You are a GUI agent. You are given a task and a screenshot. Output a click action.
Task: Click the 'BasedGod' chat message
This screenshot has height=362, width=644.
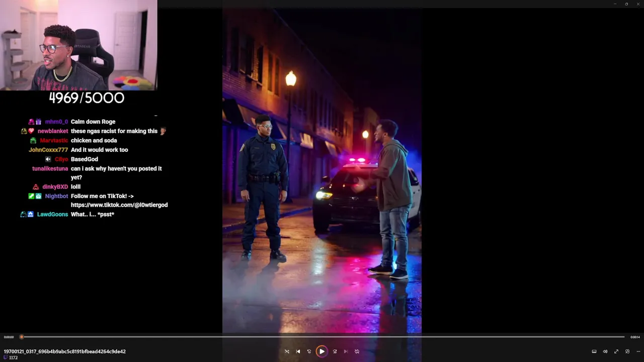(85, 159)
